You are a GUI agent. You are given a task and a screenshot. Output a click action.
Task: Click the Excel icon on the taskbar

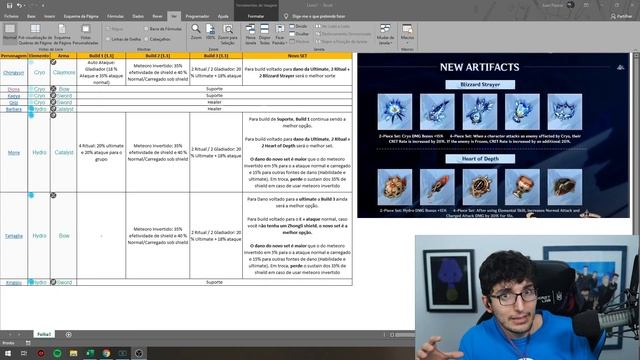pos(90,353)
